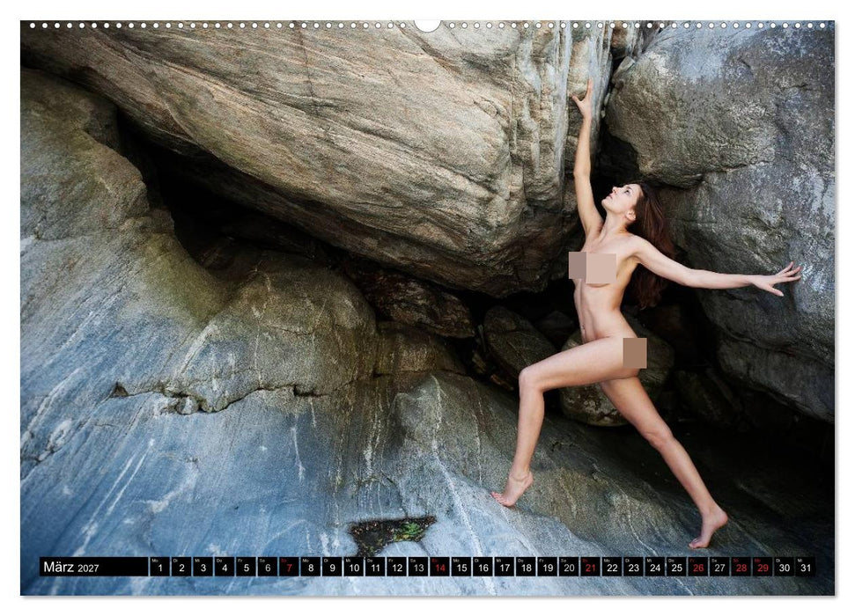The height and width of the screenshot is (616, 855).
Task: Select day 25 in the calendar strip
Action: (x=677, y=567)
